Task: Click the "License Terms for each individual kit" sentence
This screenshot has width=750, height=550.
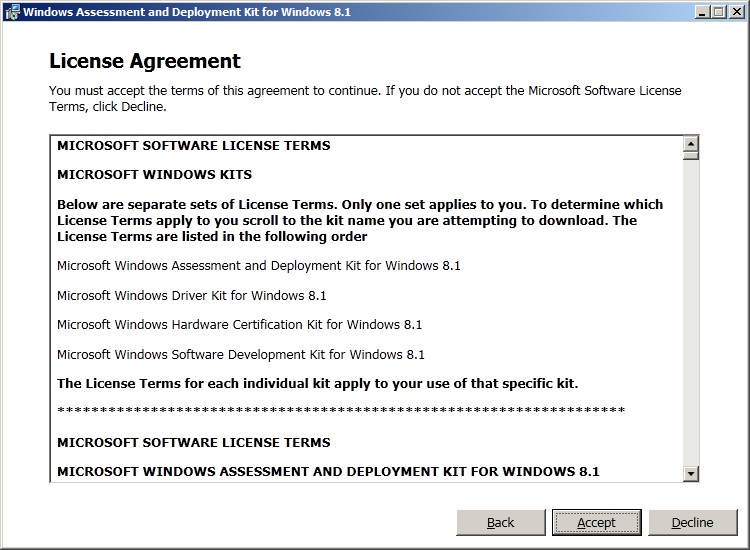Action: click(x=317, y=384)
